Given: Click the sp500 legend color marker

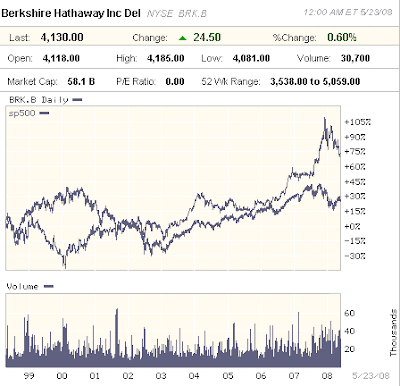Looking at the screenshot, I should click(x=44, y=113).
